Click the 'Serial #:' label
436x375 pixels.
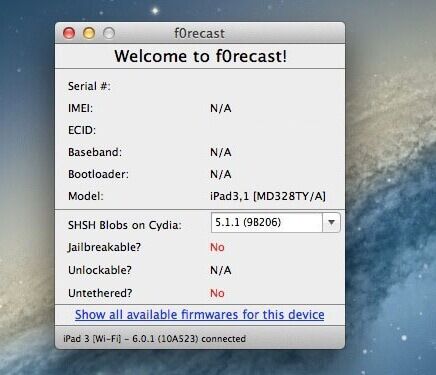(89, 86)
